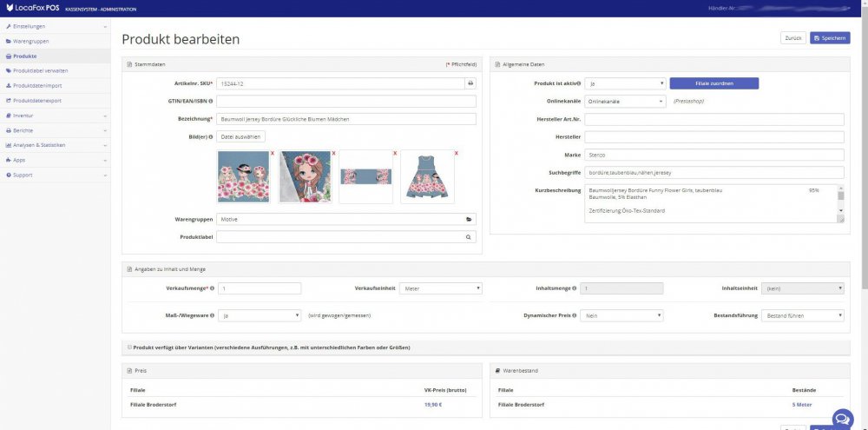
Task: Click the info icon next to Maß-/Wiegeware
Action: (213, 315)
